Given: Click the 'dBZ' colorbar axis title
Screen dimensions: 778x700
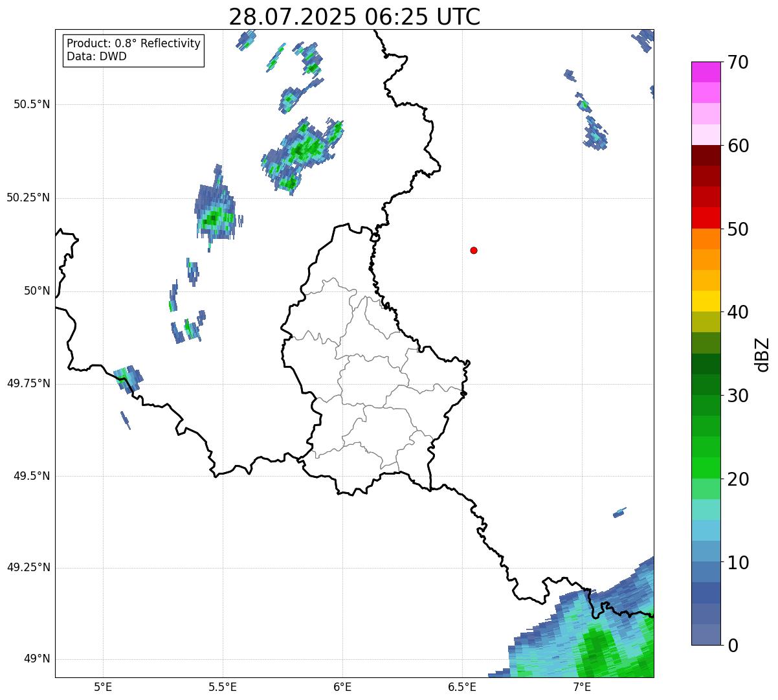Looking at the screenshot, I should click(x=762, y=354).
